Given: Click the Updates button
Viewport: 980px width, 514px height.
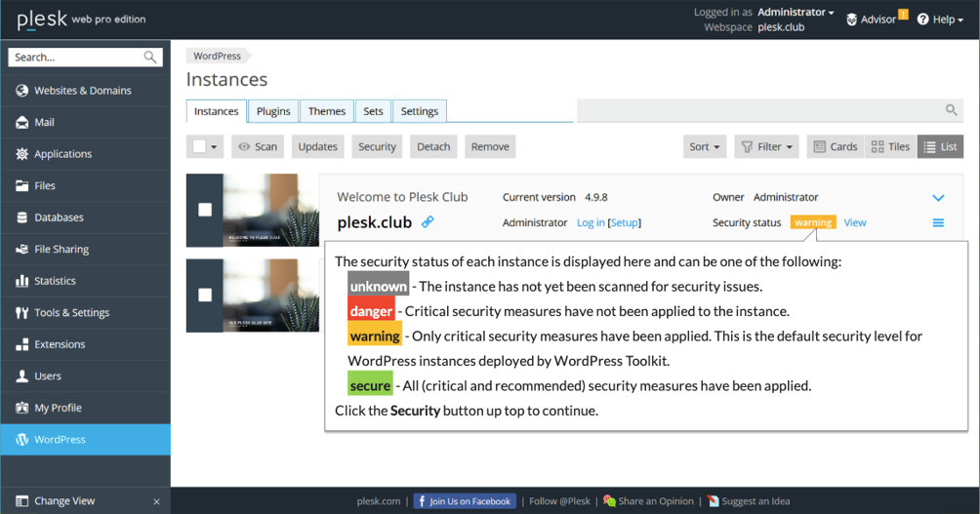Looking at the screenshot, I should (x=317, y=146).
